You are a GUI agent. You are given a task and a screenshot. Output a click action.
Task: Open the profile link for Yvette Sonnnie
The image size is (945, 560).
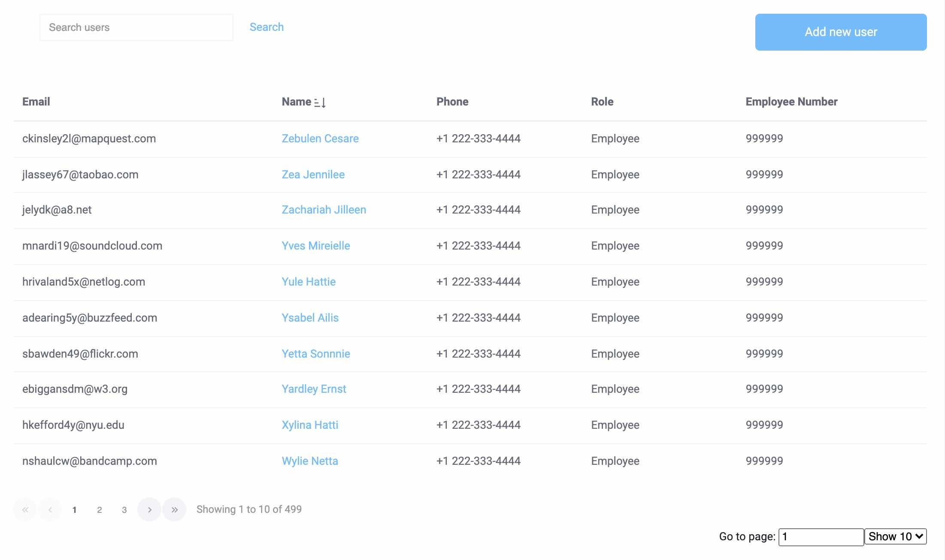(x=316, y=353)
